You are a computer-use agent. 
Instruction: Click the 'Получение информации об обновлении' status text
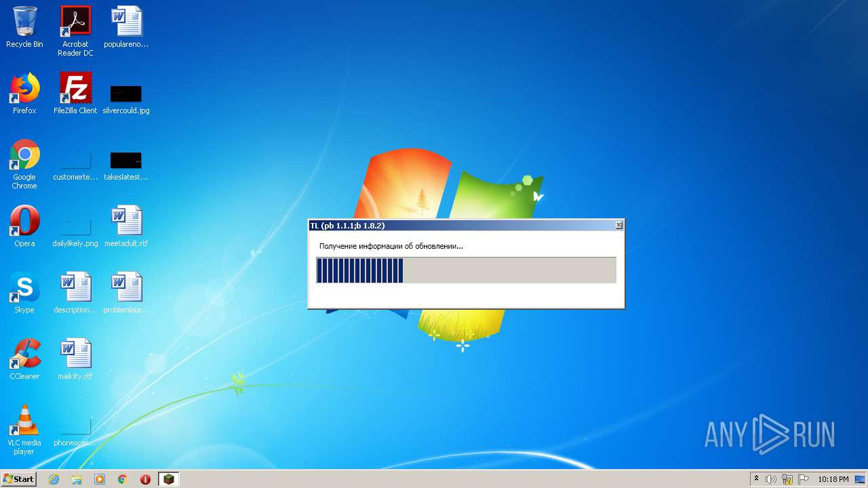391,246
